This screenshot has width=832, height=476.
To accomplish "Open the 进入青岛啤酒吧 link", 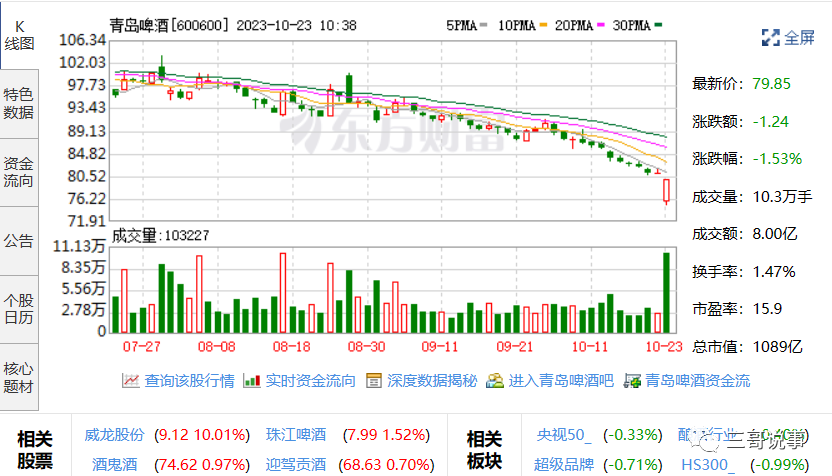I will 561,380.
